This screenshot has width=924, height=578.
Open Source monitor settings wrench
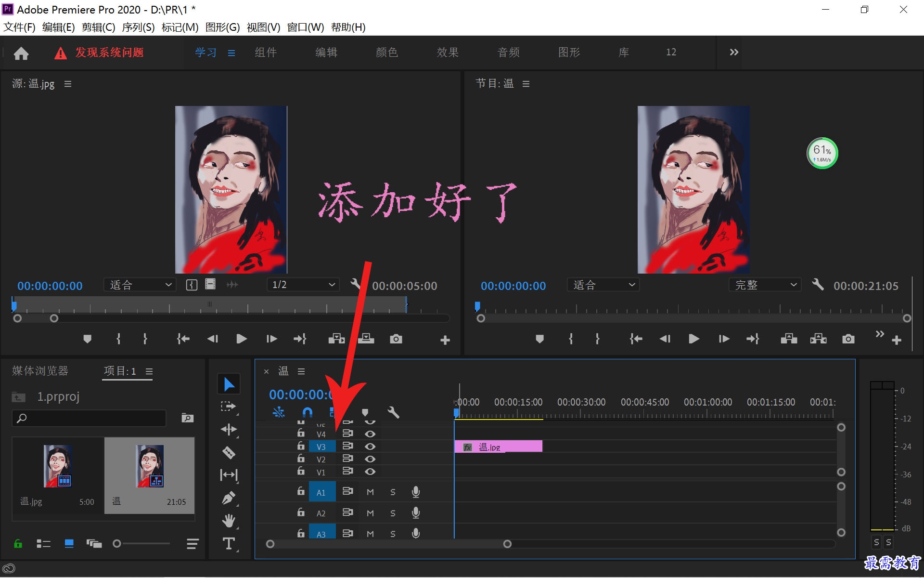(356, 284)
